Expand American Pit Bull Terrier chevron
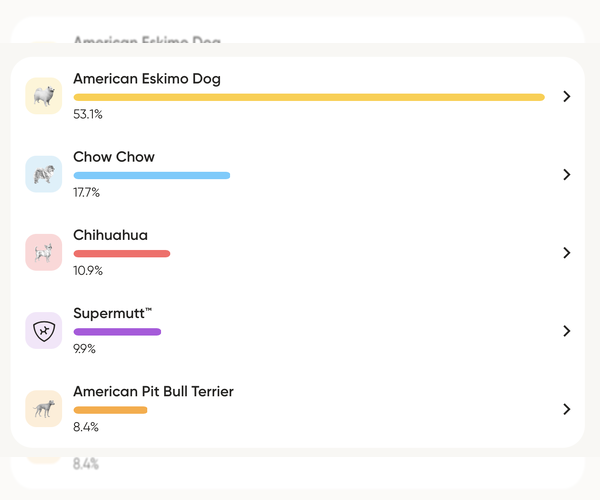 click(x=567, y=408)
